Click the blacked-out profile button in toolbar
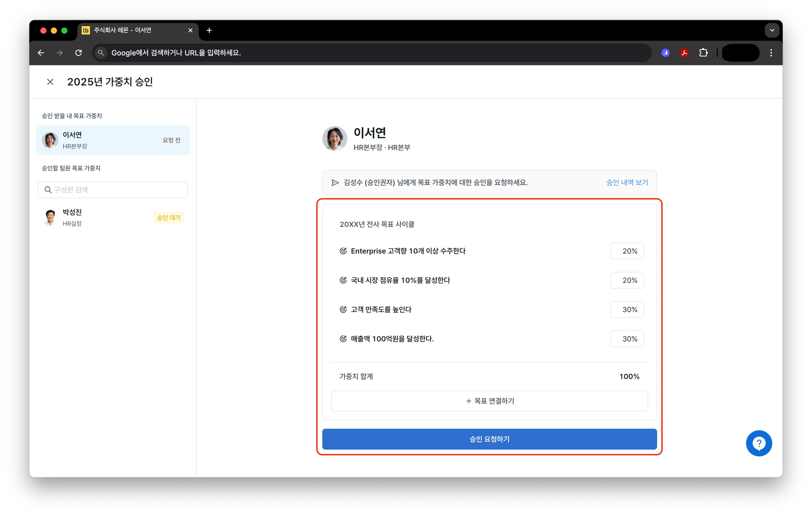The height and width of the screenshot is (516, 812). coord(741,53)
